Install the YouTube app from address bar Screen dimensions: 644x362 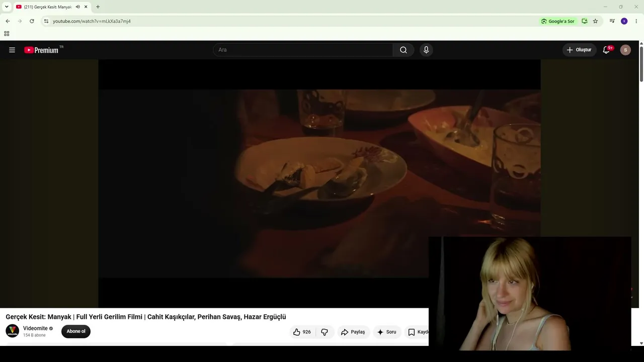(x=585, y=21)
